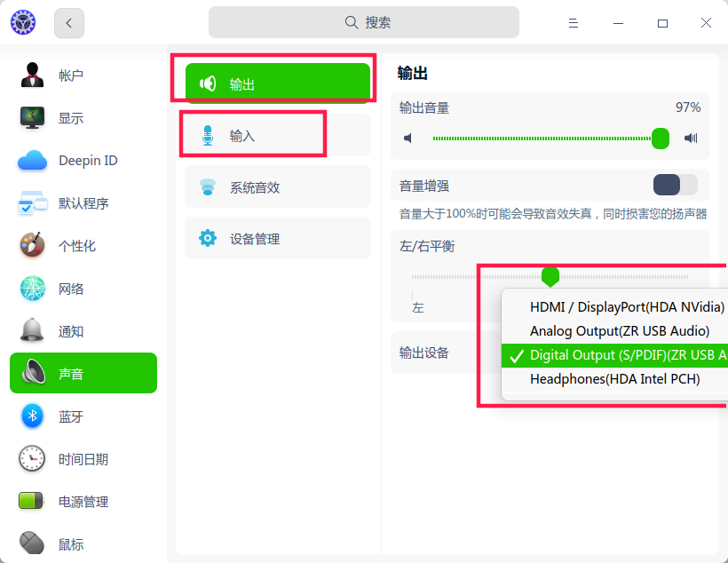
Task: Switch to the 输入 input tab
Action: coord(278,135)
